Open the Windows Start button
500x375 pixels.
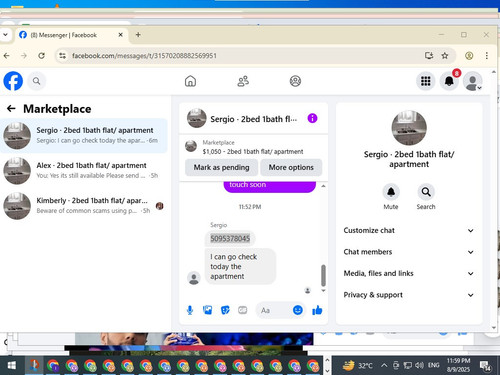point(12,366)
